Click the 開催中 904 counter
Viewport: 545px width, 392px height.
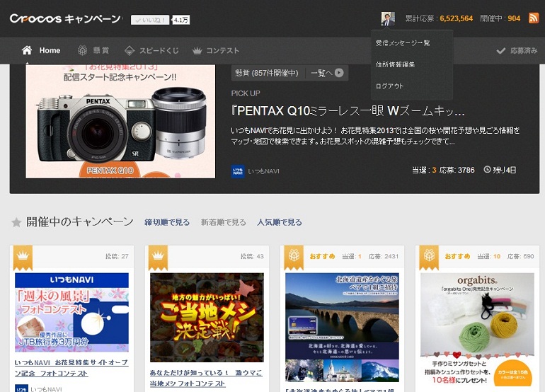point(500,18)
